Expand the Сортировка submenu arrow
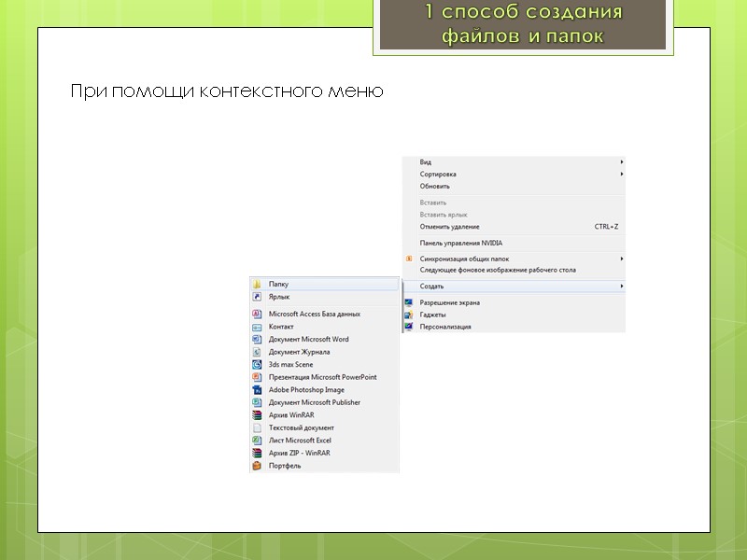Image resolution: width=747 pixels, height=560 pixels. (622, 174)
